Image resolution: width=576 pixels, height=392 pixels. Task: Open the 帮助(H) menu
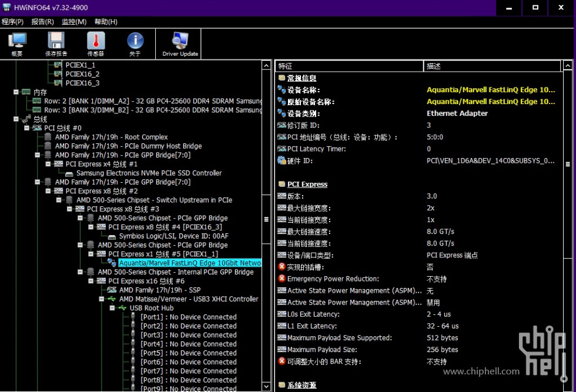click(x=106, y=22)
